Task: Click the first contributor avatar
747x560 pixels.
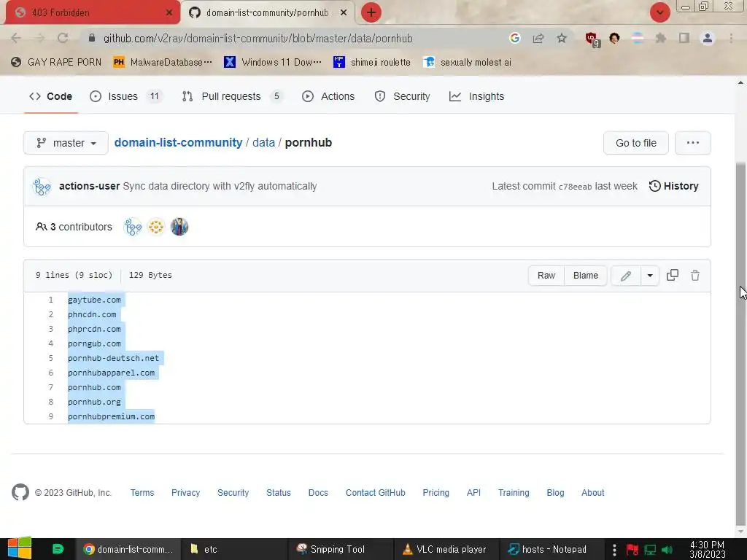Action: coord(133,227)
